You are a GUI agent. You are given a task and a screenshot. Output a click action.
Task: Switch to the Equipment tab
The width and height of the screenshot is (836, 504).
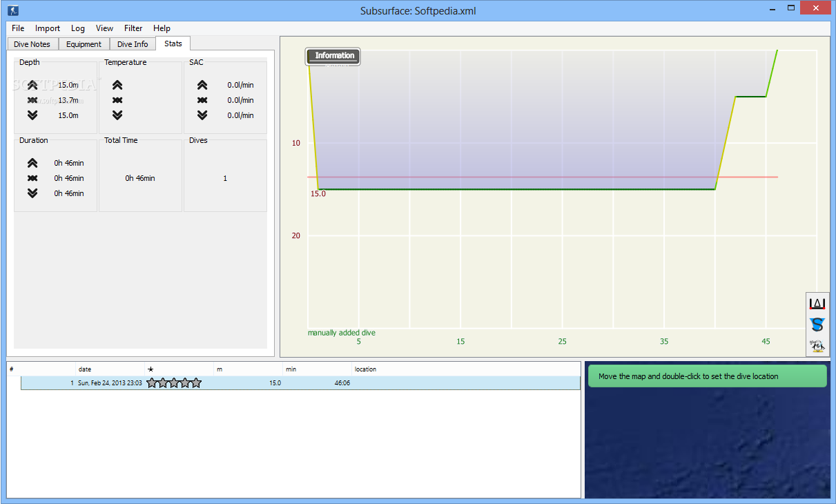pos(84,44)
